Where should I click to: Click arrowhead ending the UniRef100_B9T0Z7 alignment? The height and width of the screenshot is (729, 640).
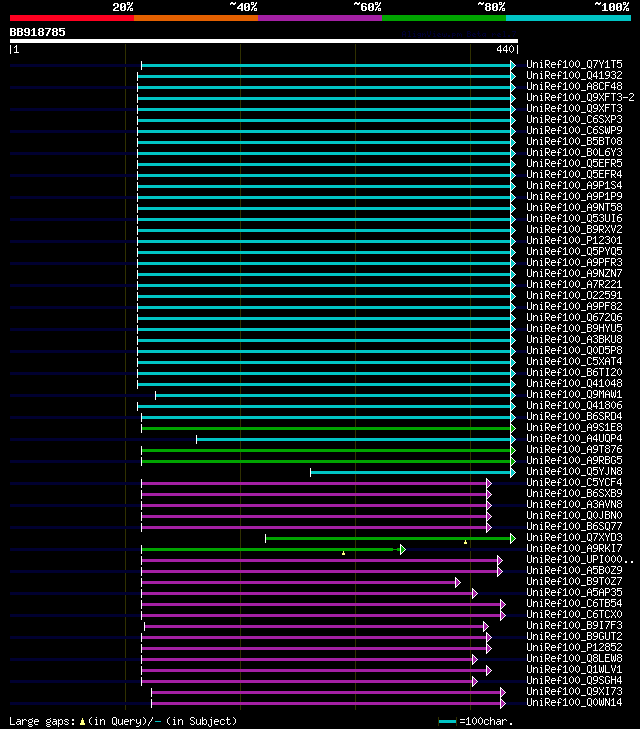[458, 583]
